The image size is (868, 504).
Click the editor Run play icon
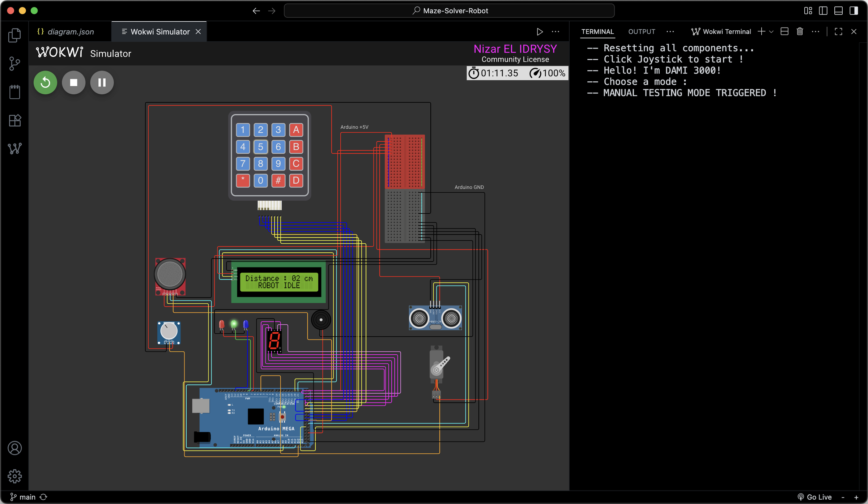[540, 32]
